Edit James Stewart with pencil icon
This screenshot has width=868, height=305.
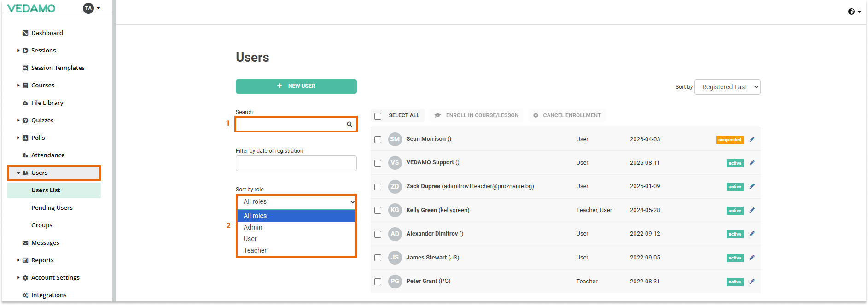tap(752, 258)
